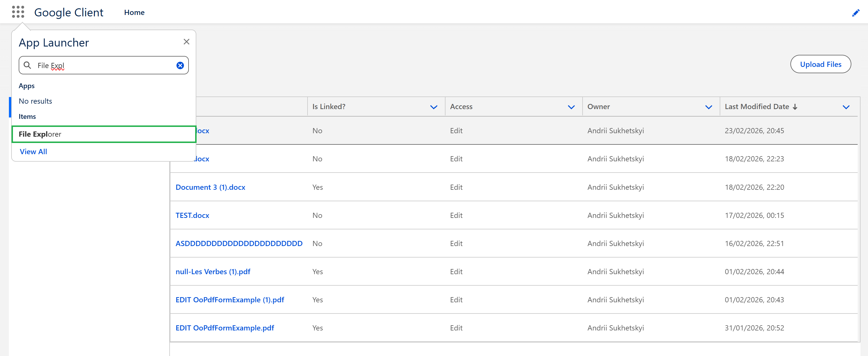Open EDIT OoPdfFormExample.pdf link
This screenshot has width=868, height=356.
pyautogui.click(x=224, y=328)
